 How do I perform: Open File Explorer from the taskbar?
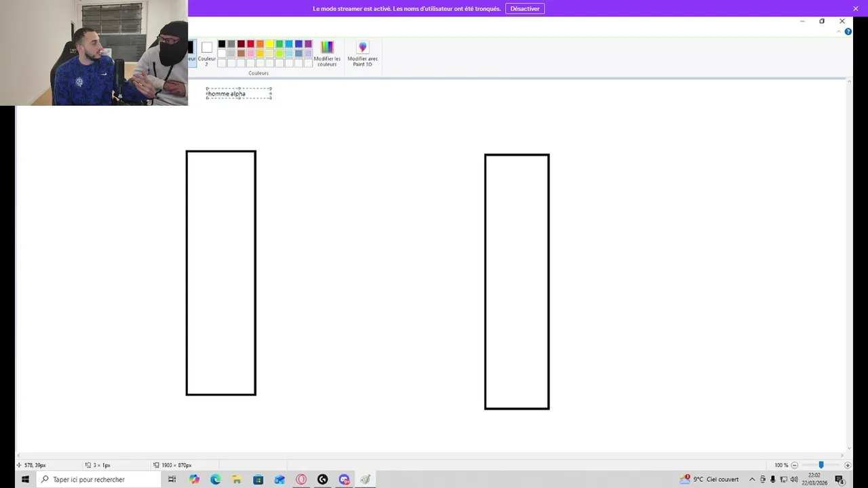click(x=237, y=479)
